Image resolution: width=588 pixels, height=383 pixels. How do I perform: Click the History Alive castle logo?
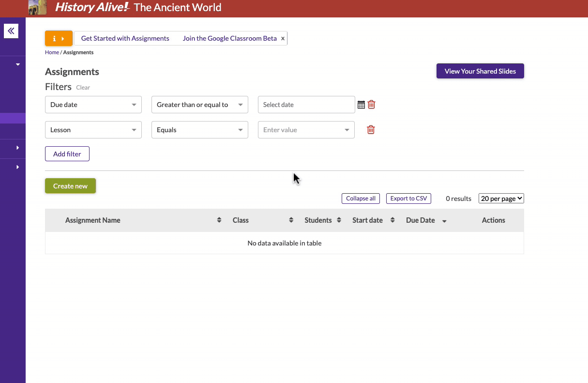click(37, 7)
